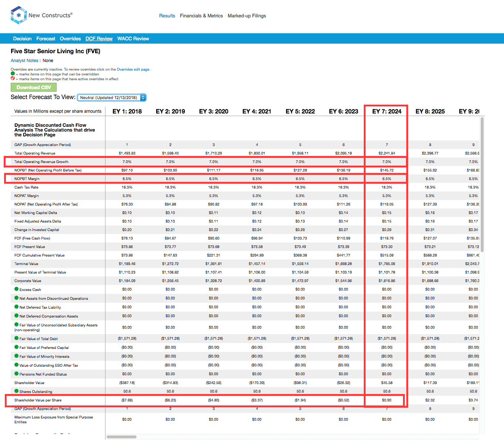This screenshot has height=448, width=504.
Task: Click the EY 7: 2024 column header
Action: 387,111
